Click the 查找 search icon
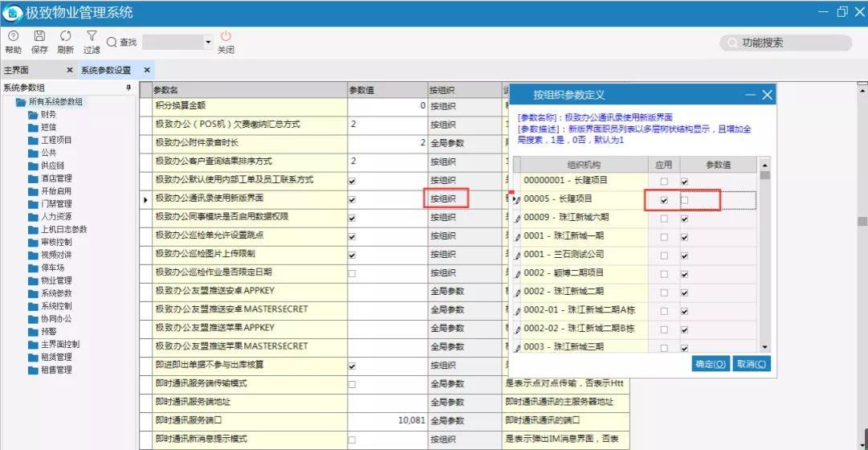 [x=112, y=42]
